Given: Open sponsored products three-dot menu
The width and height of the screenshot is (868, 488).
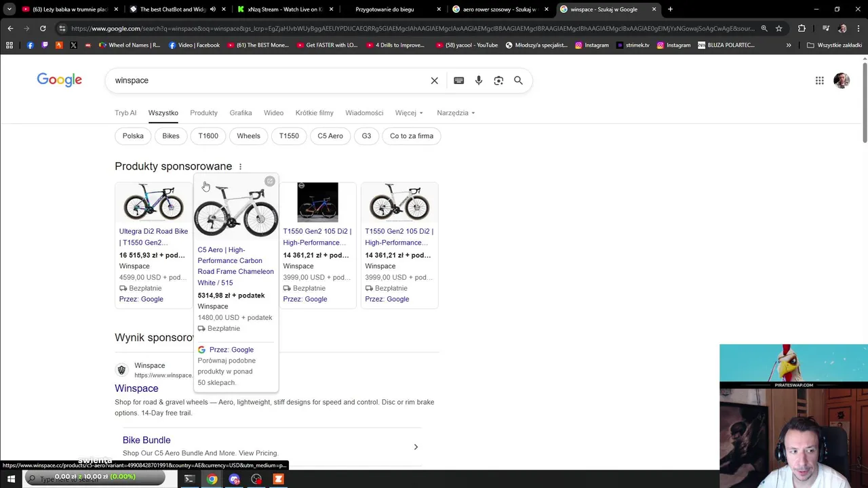Looking at the screenshot, I should point(240,167).
